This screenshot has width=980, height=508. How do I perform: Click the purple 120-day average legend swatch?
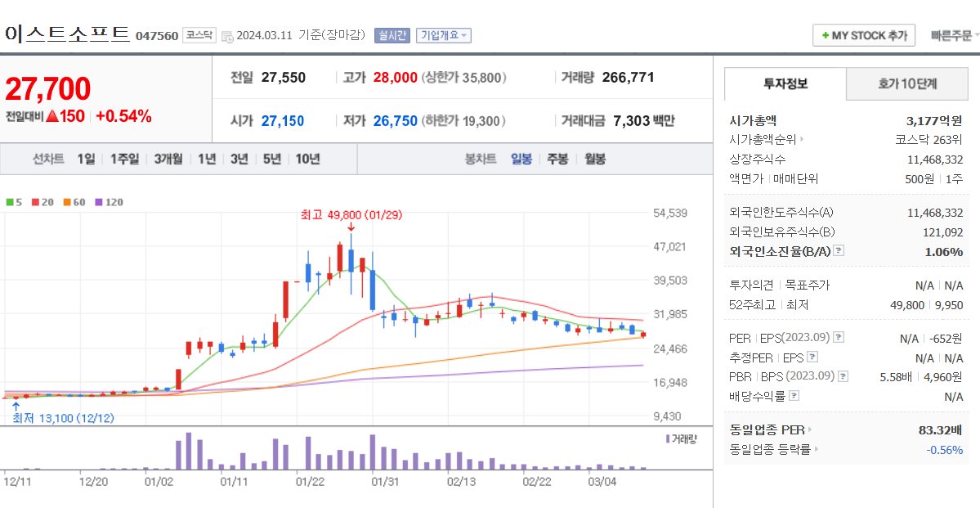click(98, 202)
